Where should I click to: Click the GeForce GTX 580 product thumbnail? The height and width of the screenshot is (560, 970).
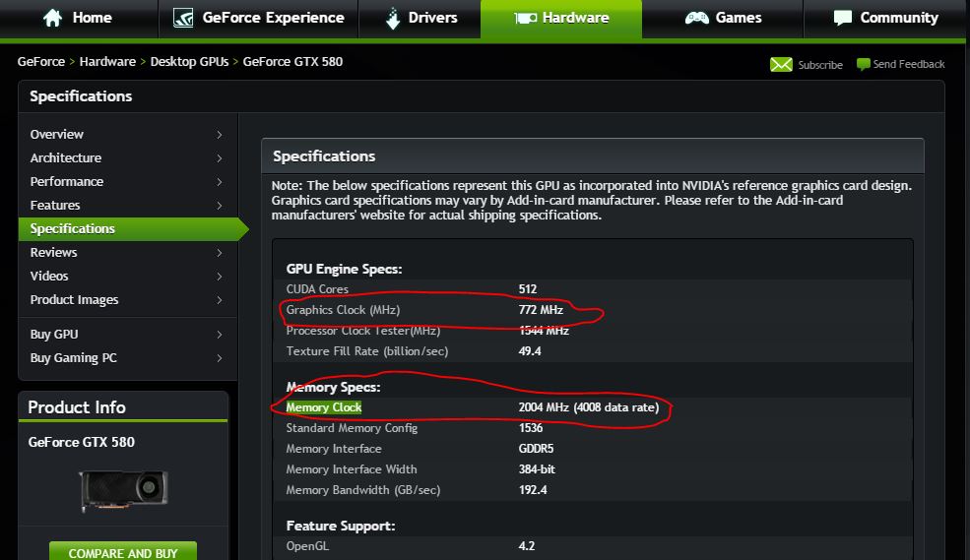(123, 486)
